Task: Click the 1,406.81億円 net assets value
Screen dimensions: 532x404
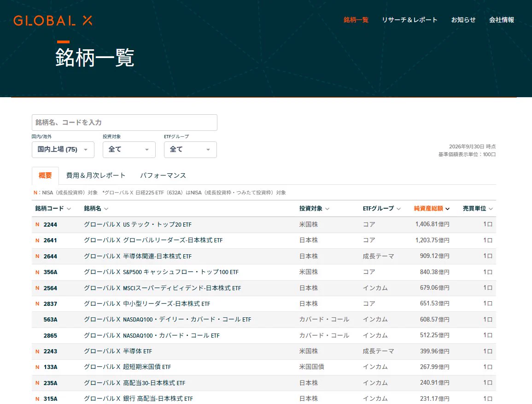Action: tap(432, 224)
